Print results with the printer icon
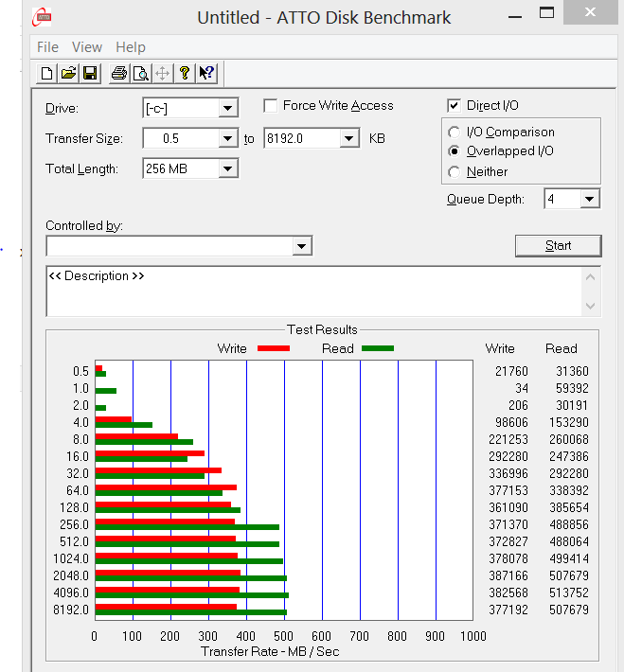Viewport: 624px width, 672px height. click(x=119, y=73)
